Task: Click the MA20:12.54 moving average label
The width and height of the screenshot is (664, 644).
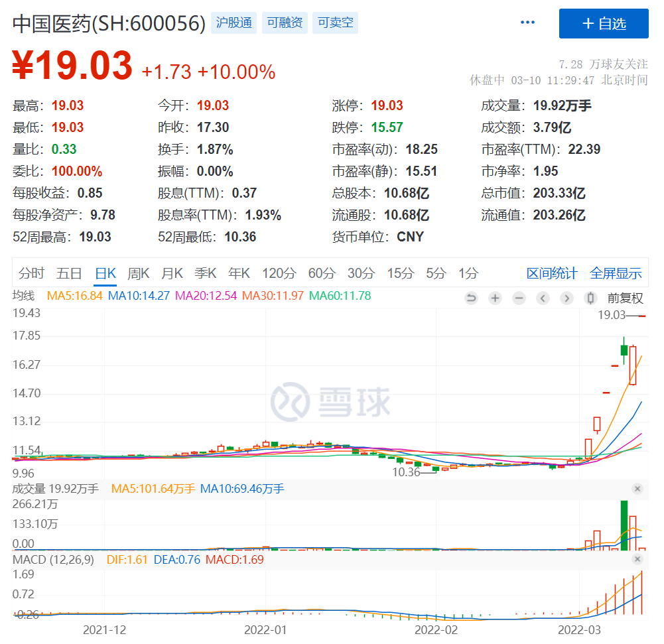Action: click(206, 296)
